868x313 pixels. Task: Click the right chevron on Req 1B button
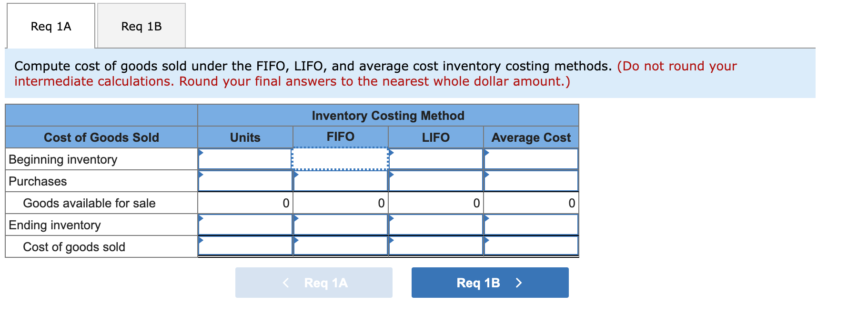[519, 283]
